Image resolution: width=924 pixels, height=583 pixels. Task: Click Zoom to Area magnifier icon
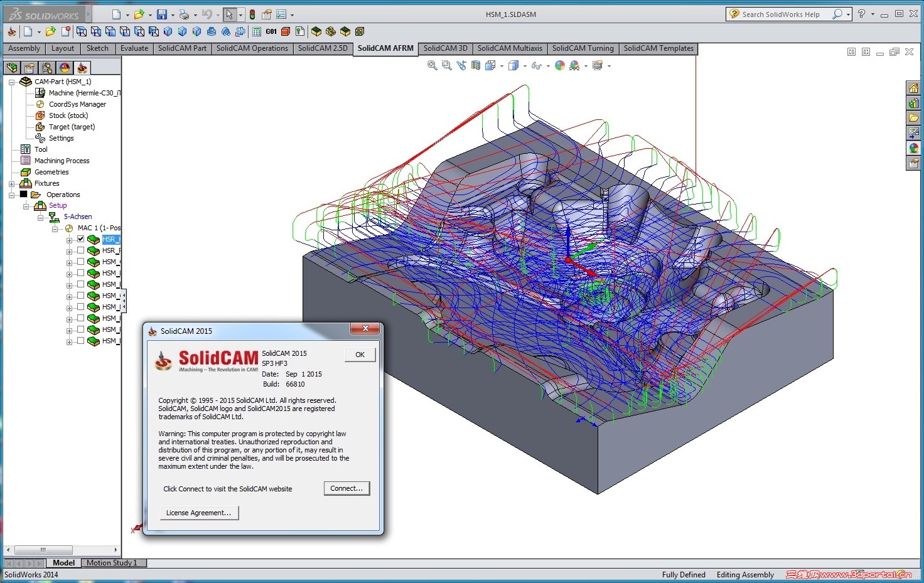tap(447, 65)
